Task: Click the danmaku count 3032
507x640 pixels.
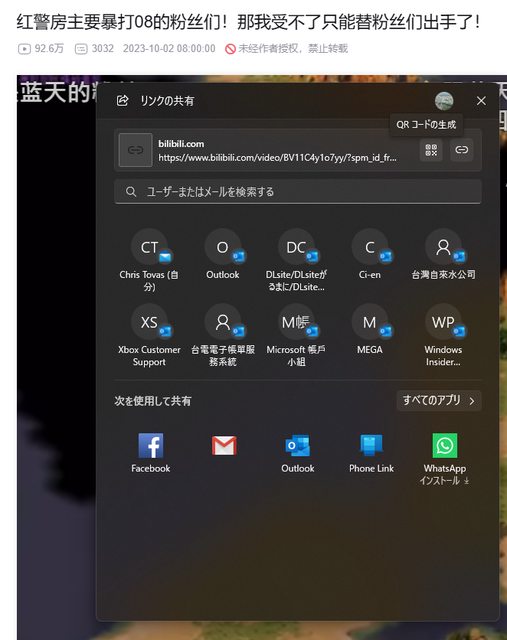Action: (94, 49)
